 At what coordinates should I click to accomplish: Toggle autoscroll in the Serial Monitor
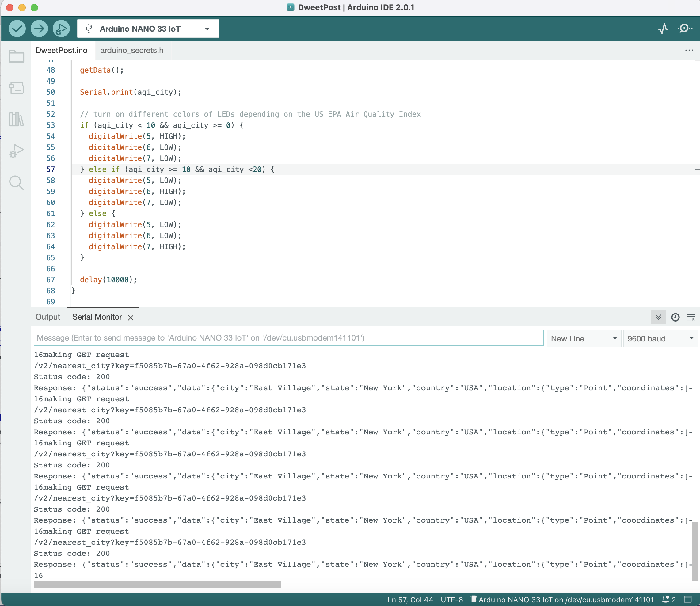click(658, 317)
